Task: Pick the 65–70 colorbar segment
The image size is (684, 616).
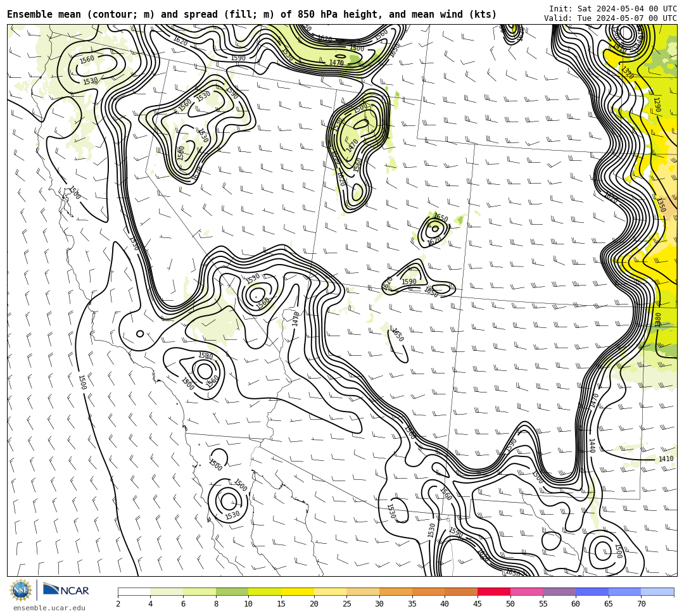Action: [x=624, y=591]
